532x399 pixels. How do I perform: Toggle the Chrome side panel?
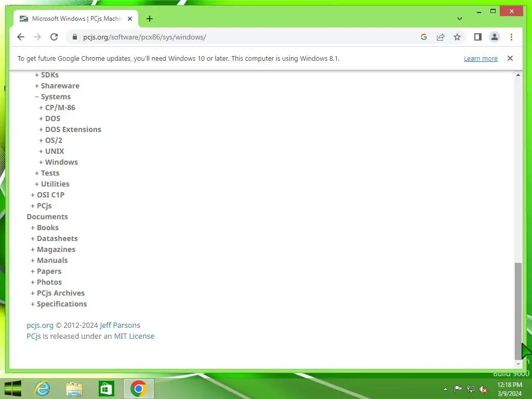tap(478, 37)
